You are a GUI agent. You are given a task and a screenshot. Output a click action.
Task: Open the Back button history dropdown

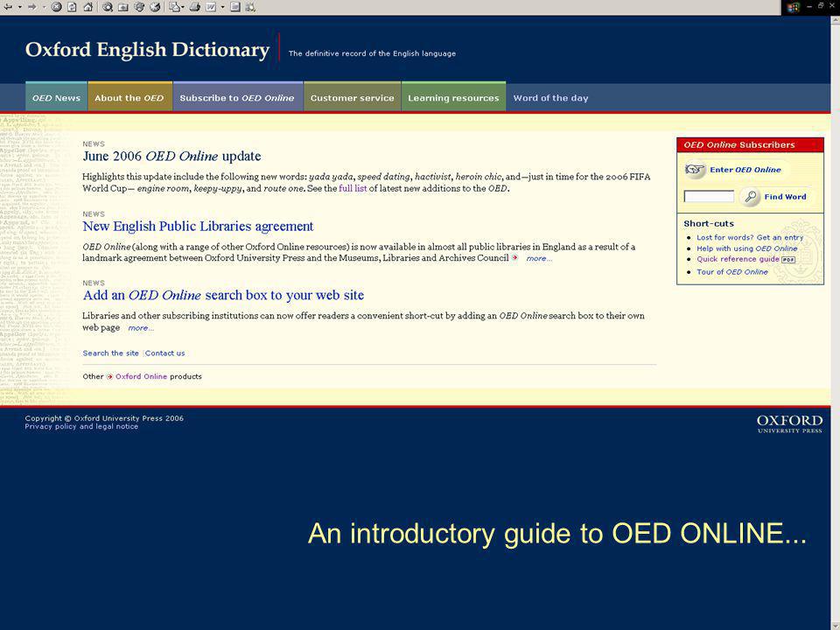20,7
